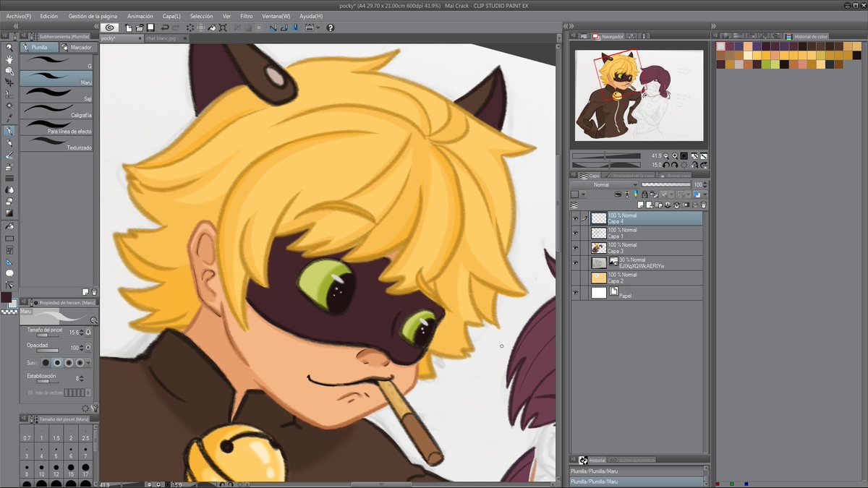
Task: Open the snap options dropdown in toolbar
Action: pos(318,27)
